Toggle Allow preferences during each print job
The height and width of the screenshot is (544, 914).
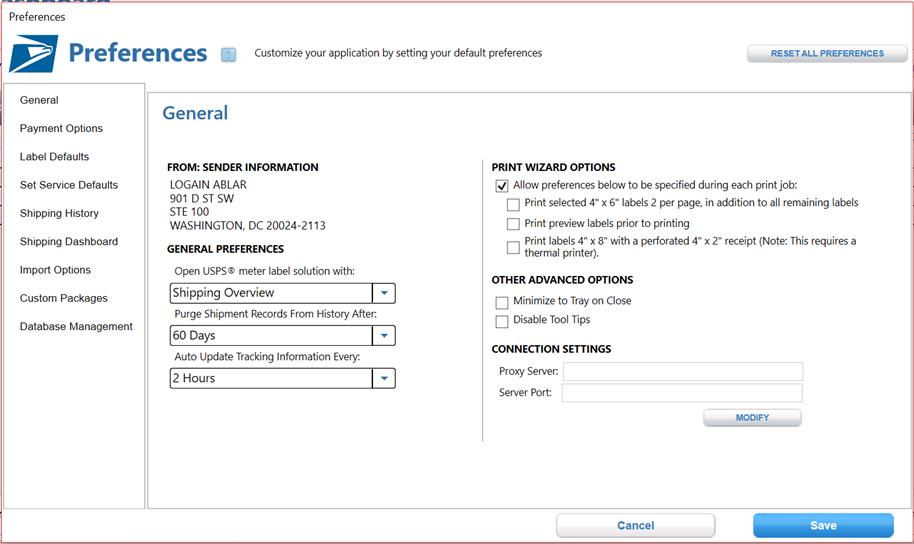(501, 186)
